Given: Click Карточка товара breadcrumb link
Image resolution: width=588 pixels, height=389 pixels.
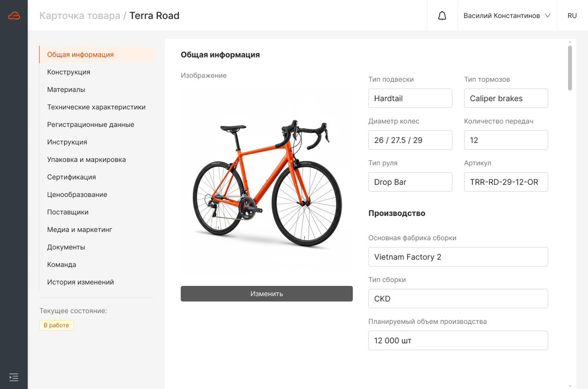Looking at the screenshot, I should click(x=80, y=16).
